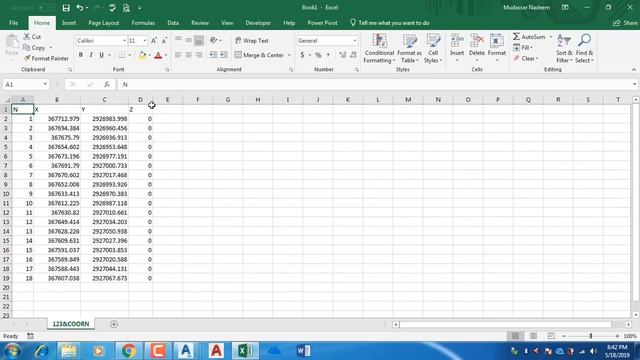The width and height of the screenshot is (640, 360).
Task: Undo last action in quick access toolbar
Action: click(x=80, y=8)
